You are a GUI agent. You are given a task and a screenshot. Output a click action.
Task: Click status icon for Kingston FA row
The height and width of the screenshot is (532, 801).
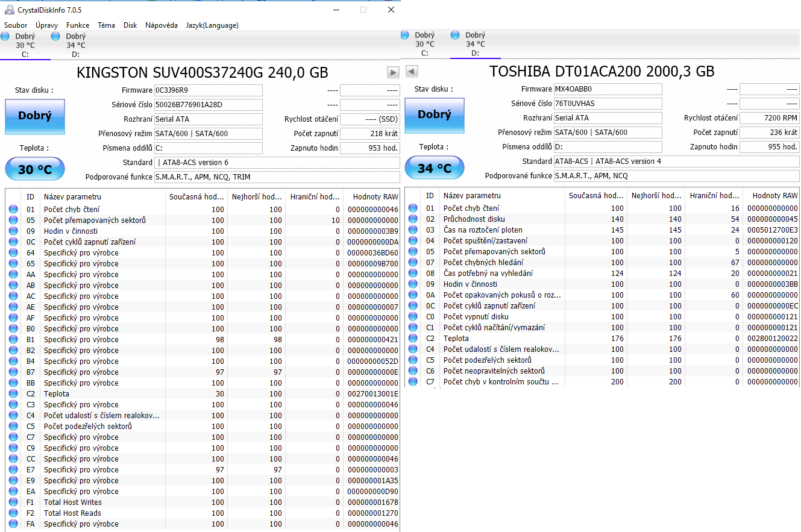13,524
